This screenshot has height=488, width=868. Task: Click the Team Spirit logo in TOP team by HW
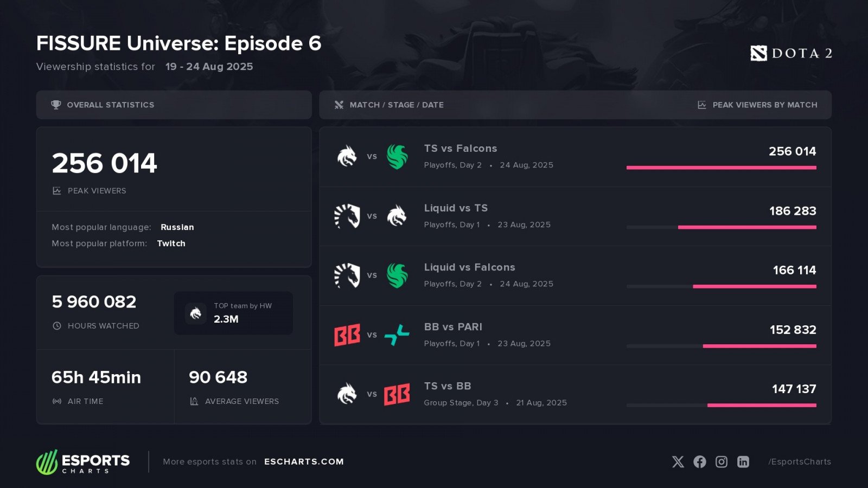coord(196,313)
